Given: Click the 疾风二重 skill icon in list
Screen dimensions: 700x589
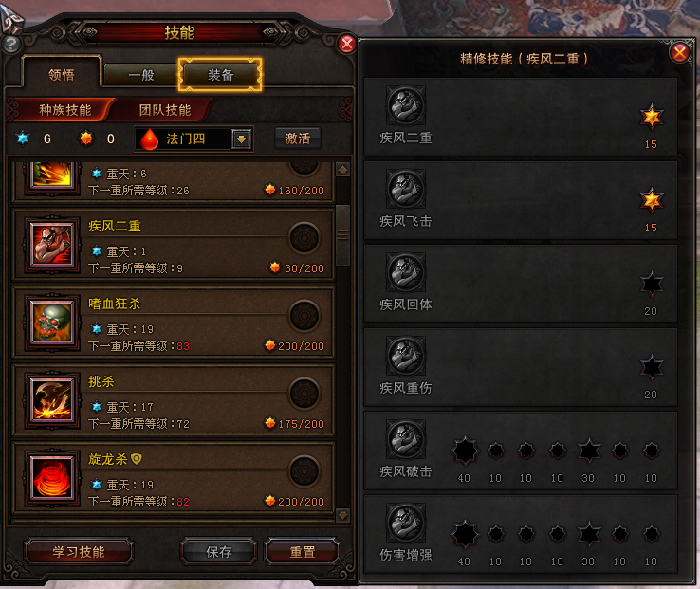Looking at the screenshot, I should (x=52, y=245).
